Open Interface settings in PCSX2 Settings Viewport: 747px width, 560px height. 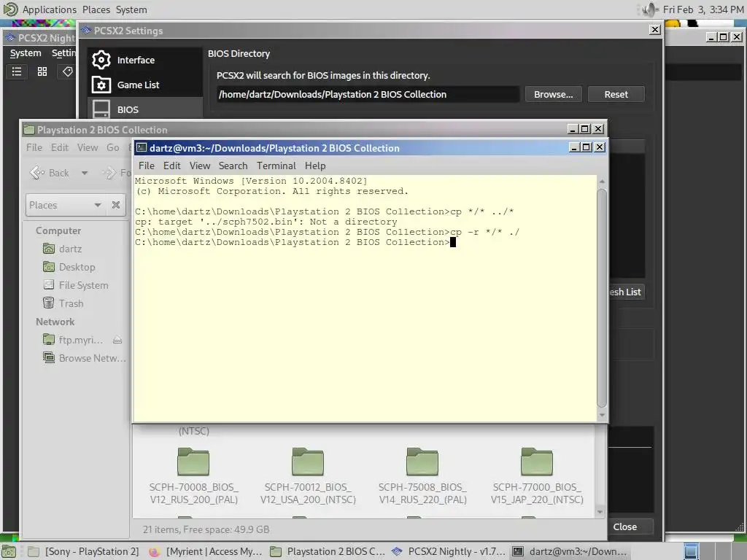pyautogui.click(x=145, y=60)
